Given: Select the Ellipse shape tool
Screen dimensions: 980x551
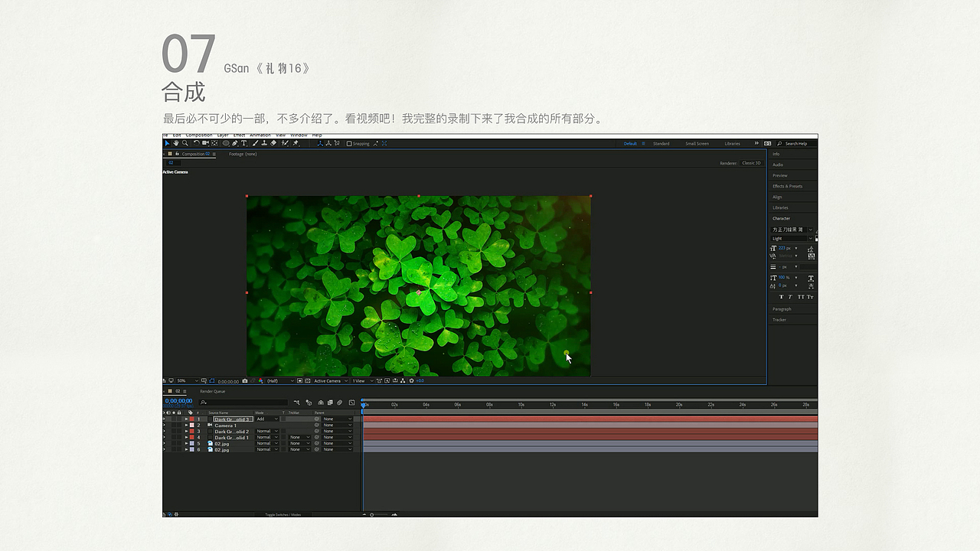Looking at the screenshot, I should pyautogui.click(x=226, y=143).
